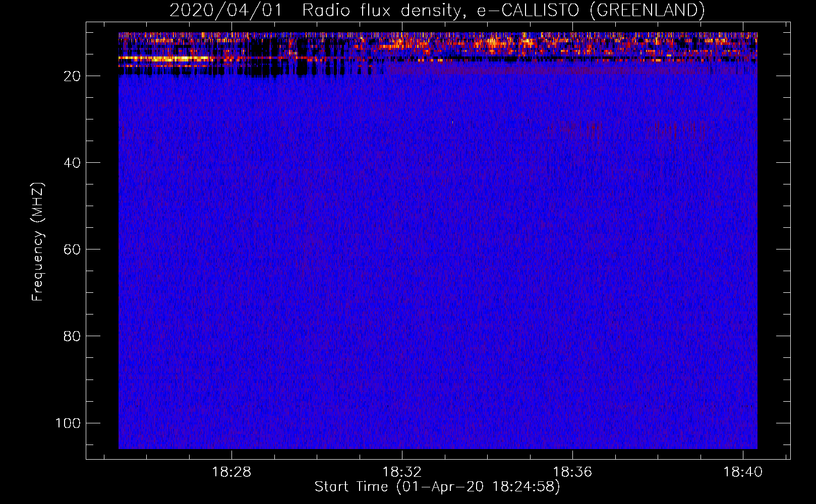Click the 80 frequency tick label
816x504 pixels.
click(x=72, y=336)
